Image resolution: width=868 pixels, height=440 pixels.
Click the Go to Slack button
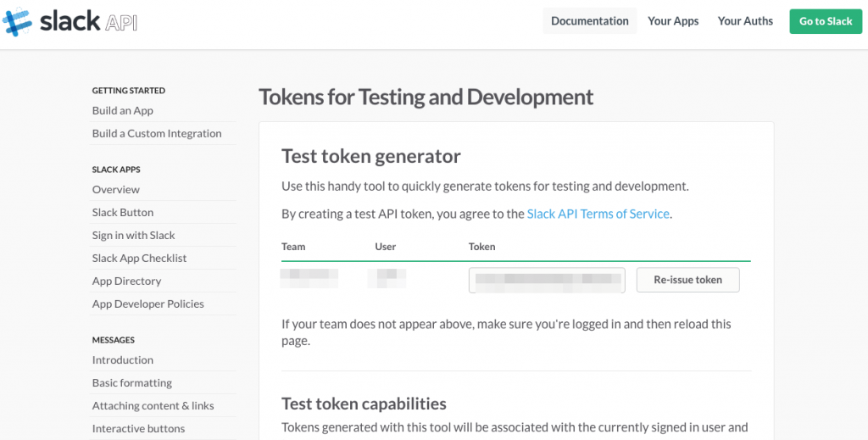(x=826, y=21)
